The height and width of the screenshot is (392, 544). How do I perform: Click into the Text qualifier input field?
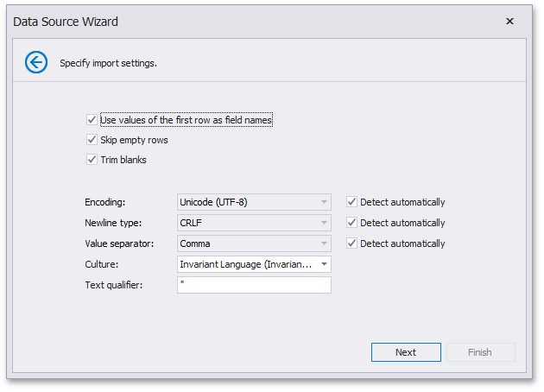point(254,285)
